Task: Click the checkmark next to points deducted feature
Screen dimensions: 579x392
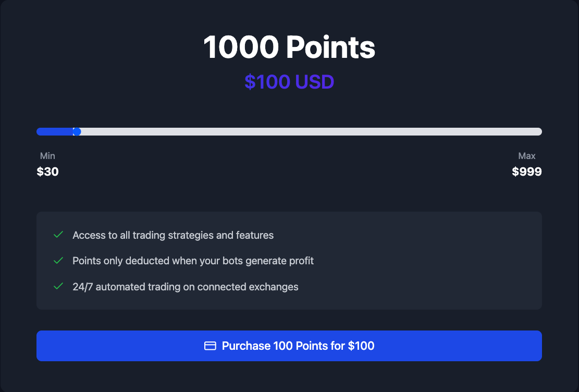Action: pyautogui.click(x=58, y=261)
